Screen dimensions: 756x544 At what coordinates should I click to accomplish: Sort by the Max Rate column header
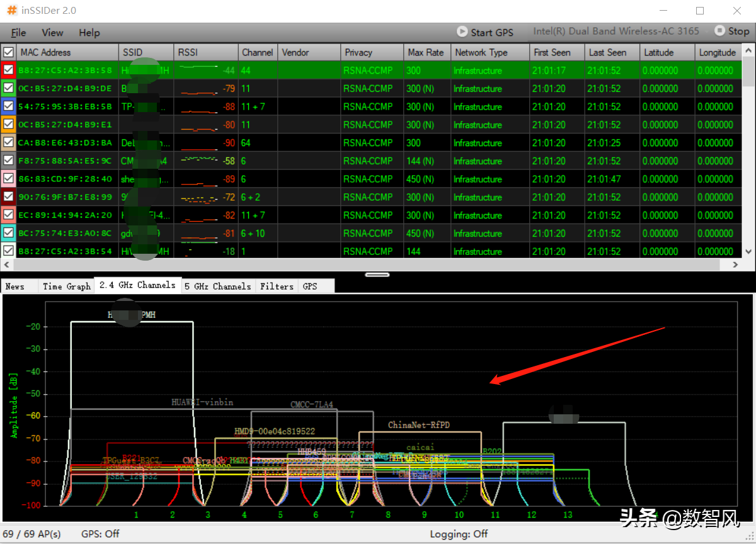pyautogui.click(x=427, y=52)
